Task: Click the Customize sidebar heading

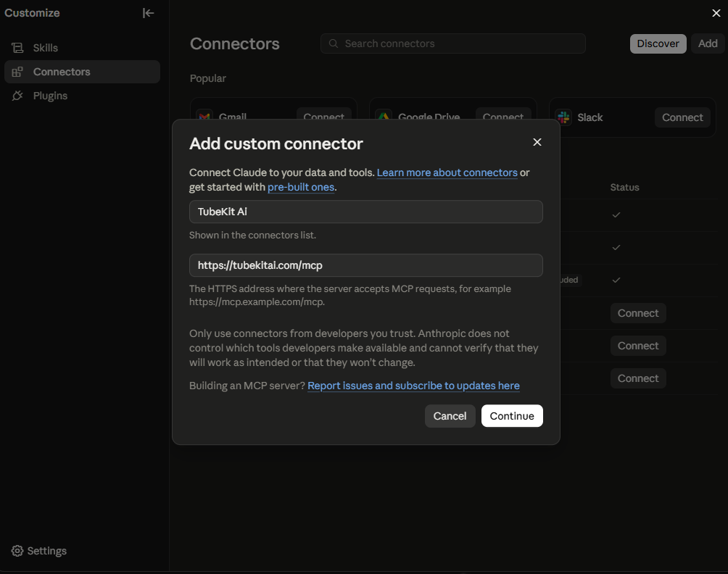Action: pos(32,13)
